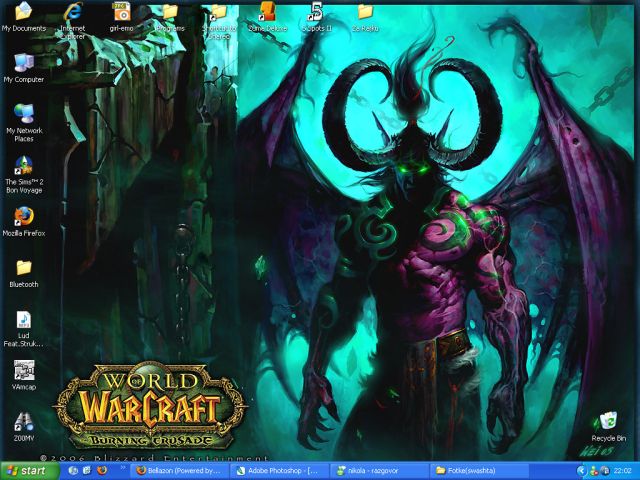Viewport: 640px width, 480px height.
Task: Launch the VAmcap application
Action: tap(23, 370)
